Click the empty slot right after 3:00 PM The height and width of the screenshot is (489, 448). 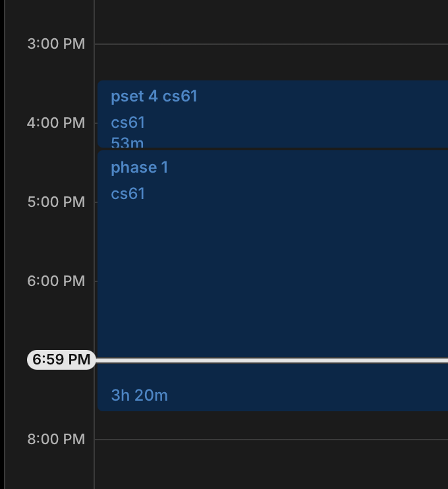(x=271, y=63)
